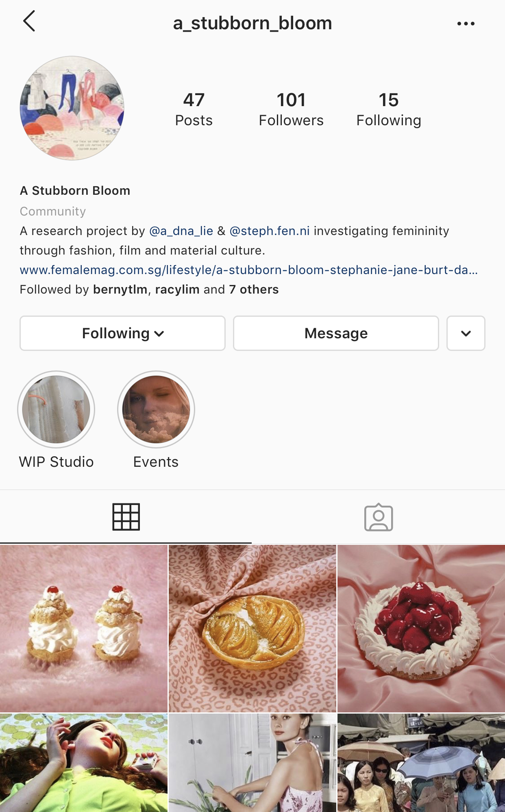Switch to the tagged photos tab
505x812 pixels.
pos(379,517)
